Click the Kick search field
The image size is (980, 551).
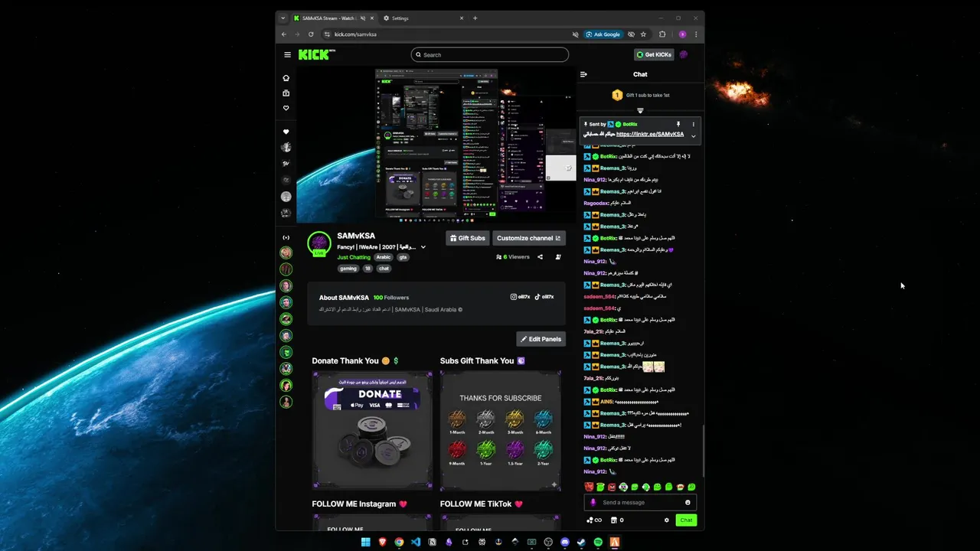[x=490, y=54]
